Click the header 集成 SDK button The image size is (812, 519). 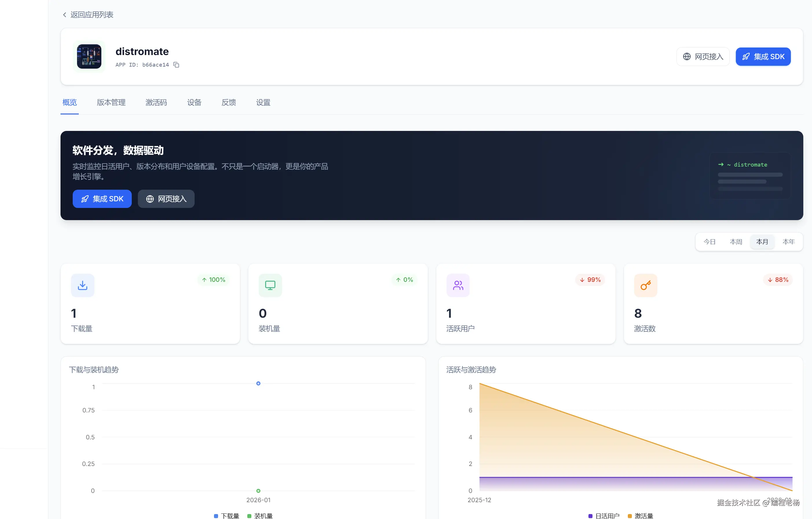coord(763,57)
